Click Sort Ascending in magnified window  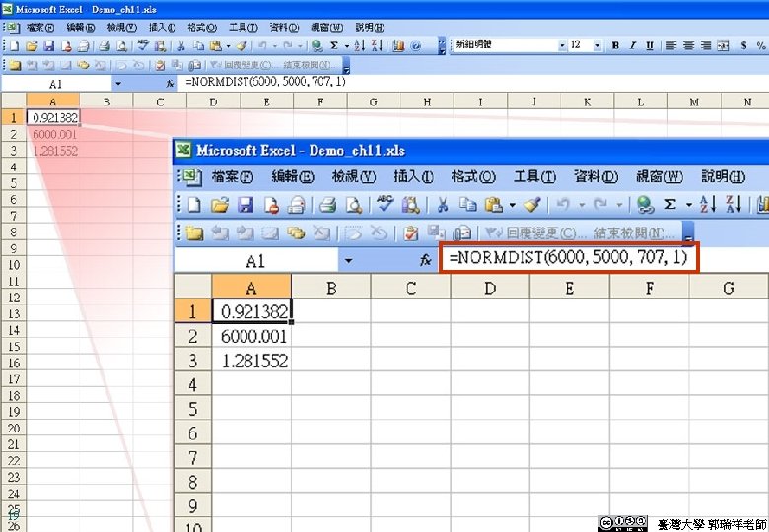coord(707,204)
